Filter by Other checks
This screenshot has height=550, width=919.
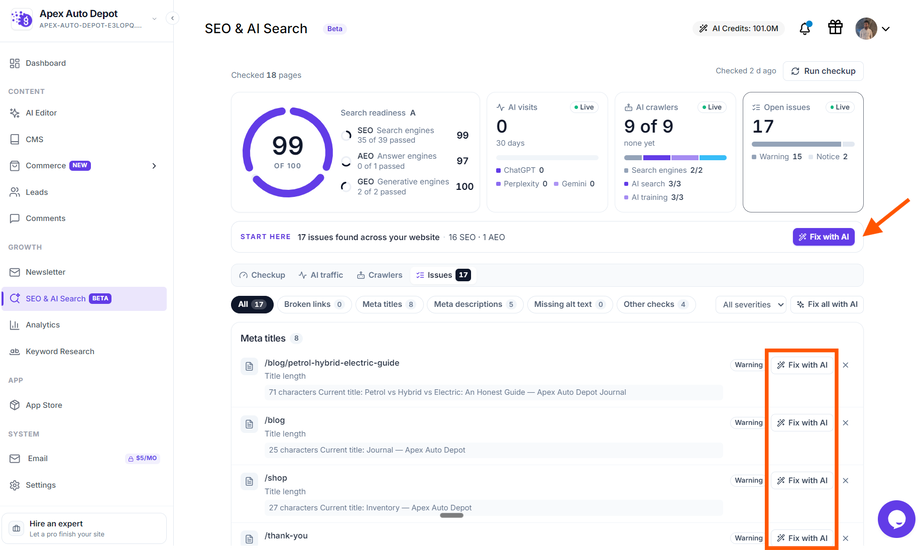[x=656, y=304]
